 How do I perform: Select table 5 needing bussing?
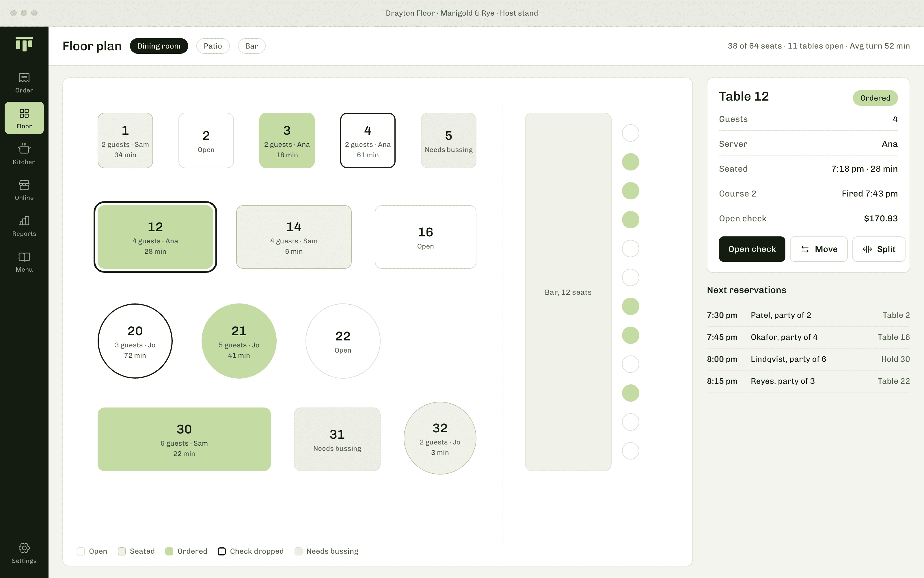[x=449, y=140]
